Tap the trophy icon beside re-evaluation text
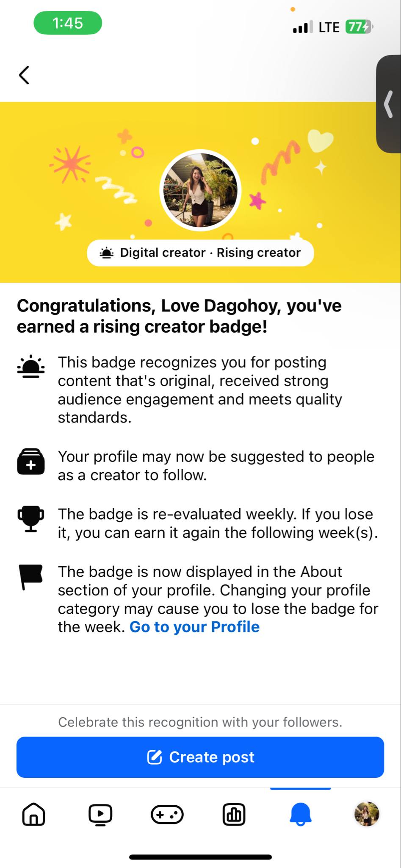 click(x=30, y=519)
